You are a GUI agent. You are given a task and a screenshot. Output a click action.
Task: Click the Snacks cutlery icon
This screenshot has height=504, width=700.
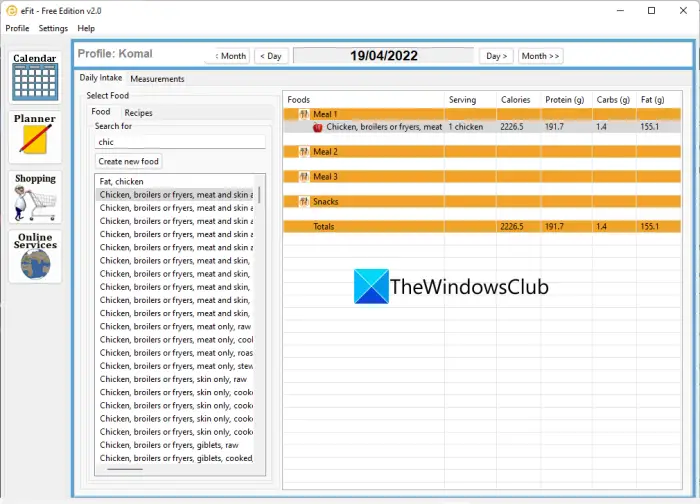pyautogui.click(x=304, y=202)
